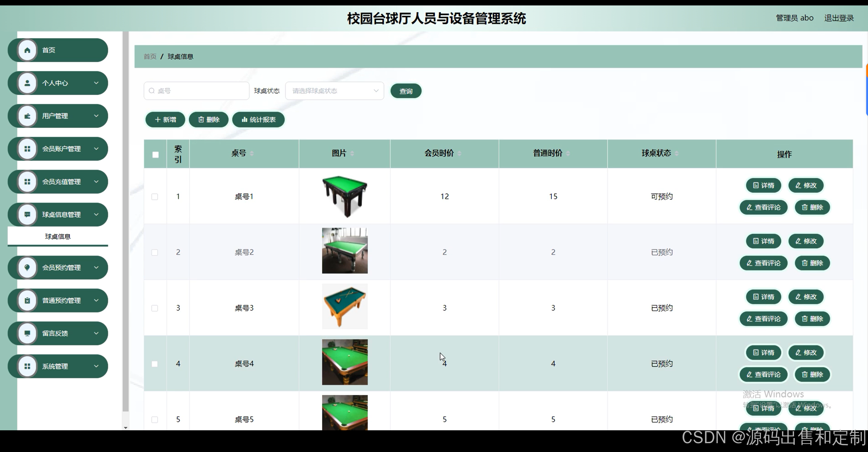Click the 统计报表 button

pos(258,120)
